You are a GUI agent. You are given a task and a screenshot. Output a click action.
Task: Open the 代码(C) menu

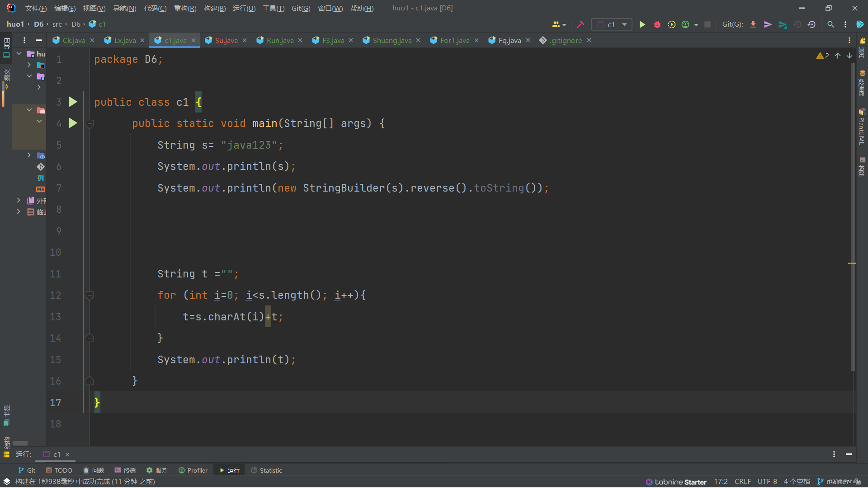click(155, 8)
